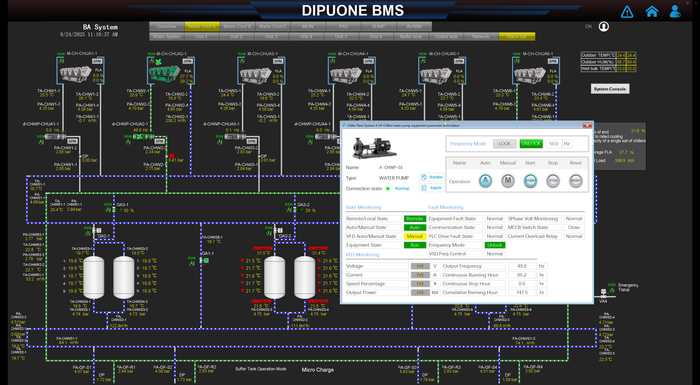Select the Alarm Set sub-tab
700x385 pixels.
click(x=517, y=37)
